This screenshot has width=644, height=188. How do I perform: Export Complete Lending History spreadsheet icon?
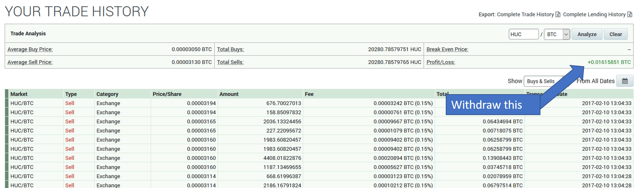pyautogui.click(x=630, y=14)
